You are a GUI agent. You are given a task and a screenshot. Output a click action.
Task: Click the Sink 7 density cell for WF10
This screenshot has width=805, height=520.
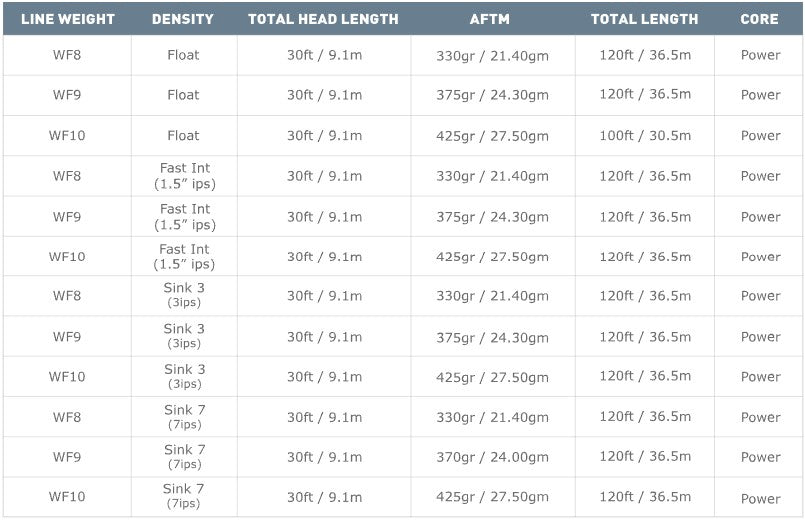click(x=184, y=497)
